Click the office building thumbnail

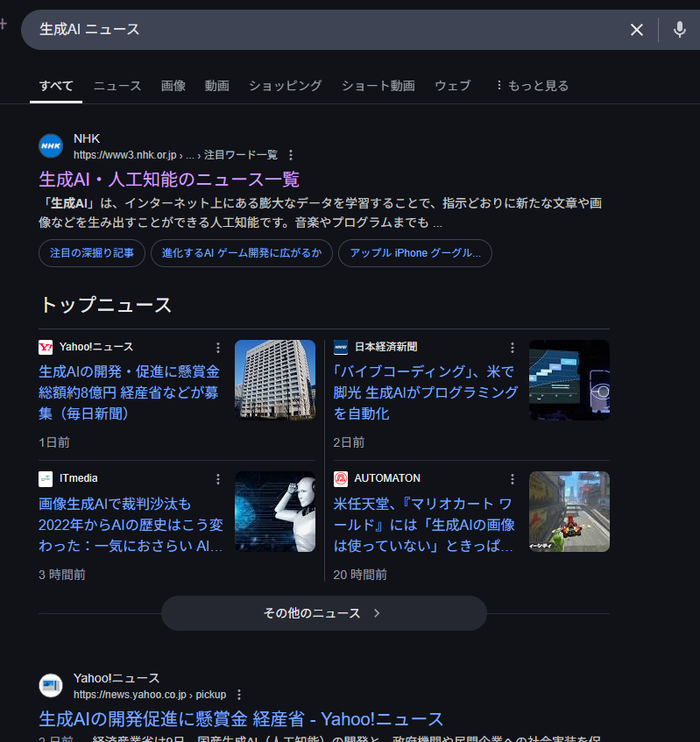[275, 379]
